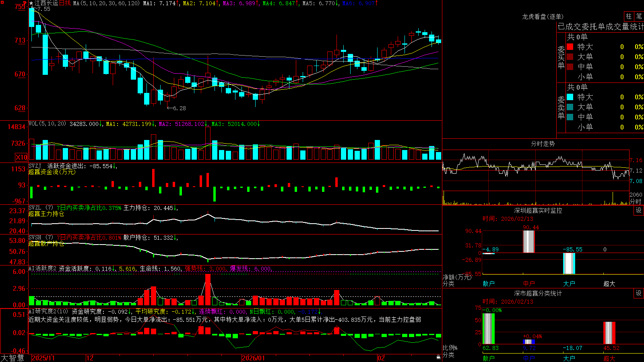Image resolution: width=644 pixels, height=362 pixels.
Task: Click the 02 month marker on timeline
Action: pyautogui.click(x=381, y=358)
